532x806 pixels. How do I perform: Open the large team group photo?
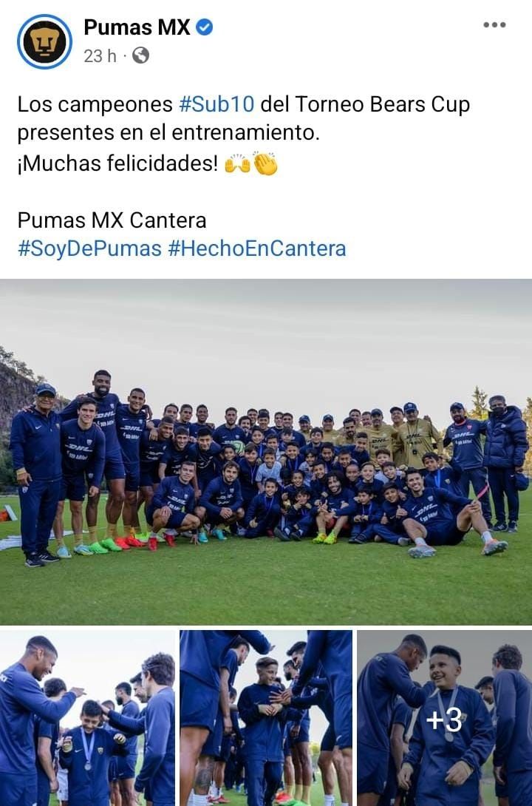(x=266, y=452)
